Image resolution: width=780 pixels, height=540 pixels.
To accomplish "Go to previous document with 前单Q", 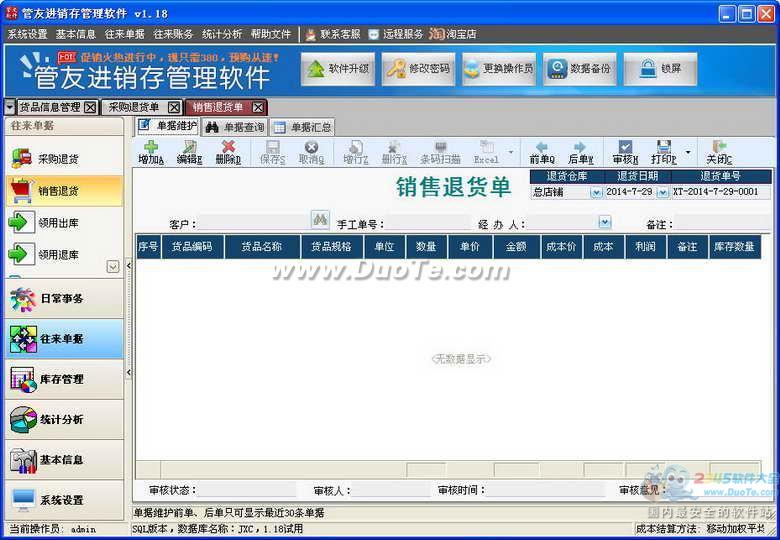I will click(x=542, y=152).
